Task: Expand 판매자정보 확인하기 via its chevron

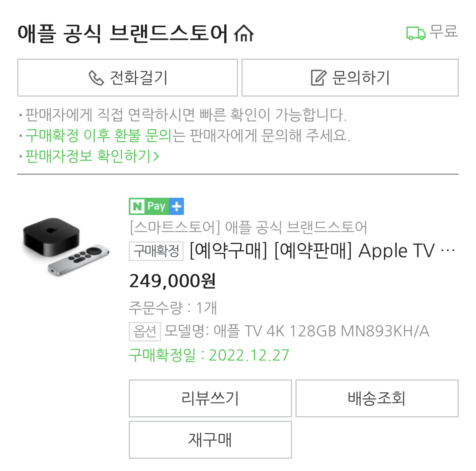Action: (156, 156)
